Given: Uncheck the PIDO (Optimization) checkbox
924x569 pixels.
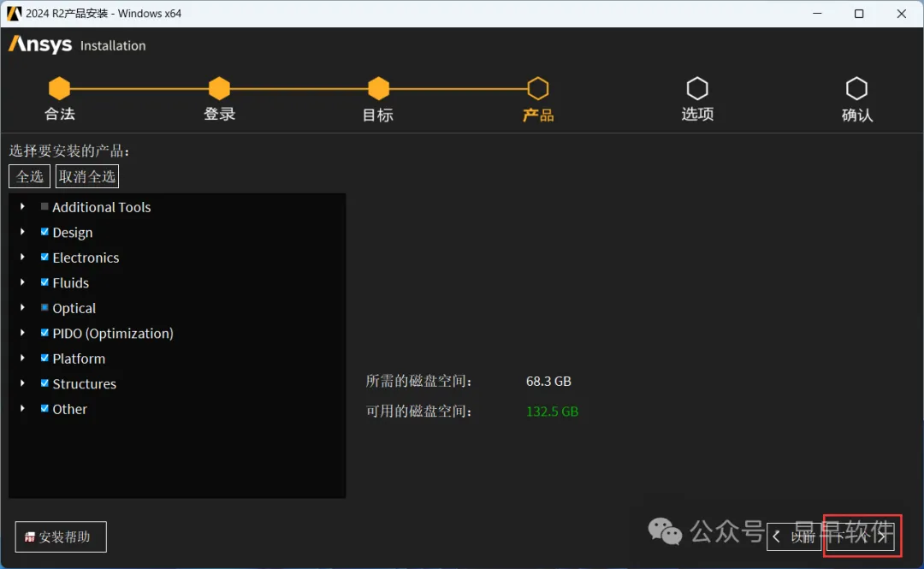Looking at the screenshot, I should 44,333.
